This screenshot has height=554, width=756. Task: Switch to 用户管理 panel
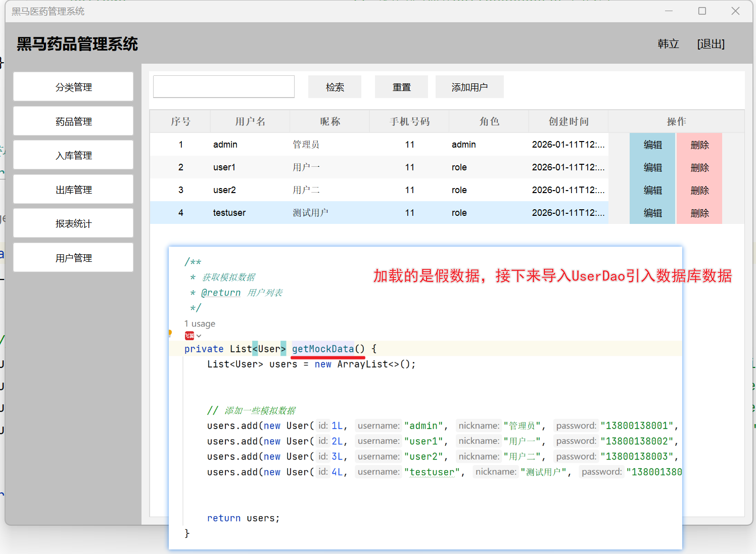coord(73,258)
